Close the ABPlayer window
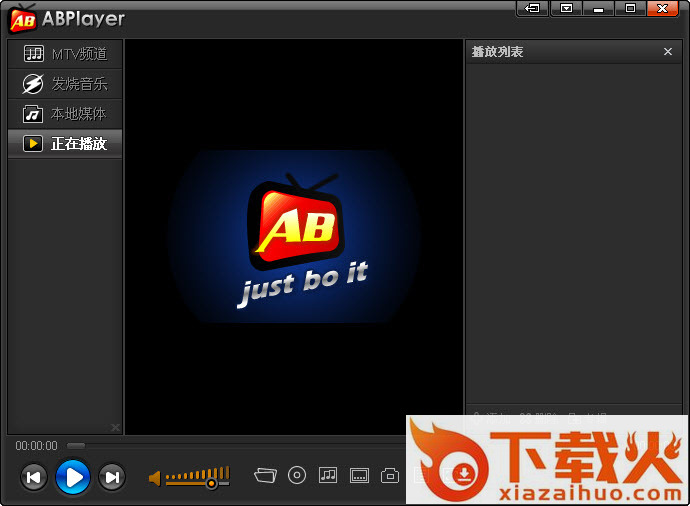Image resolution: width=690 pixels, height=506 pixels. pos(662,8)
